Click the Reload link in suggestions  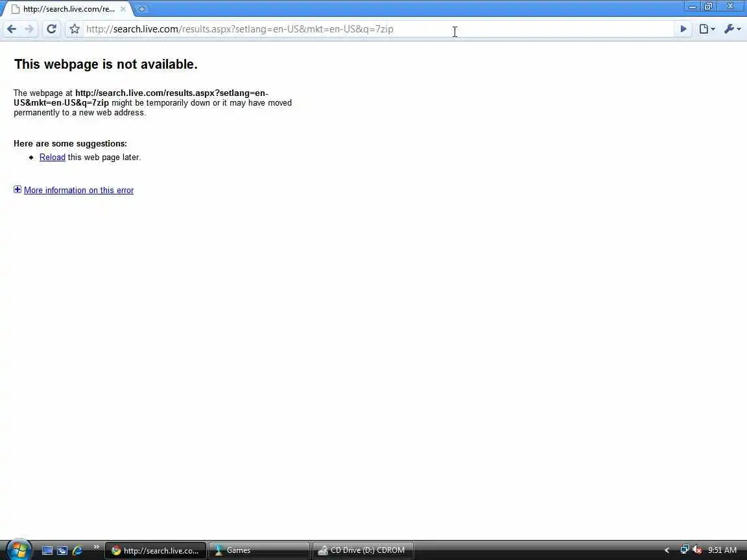tap(53, 157)
